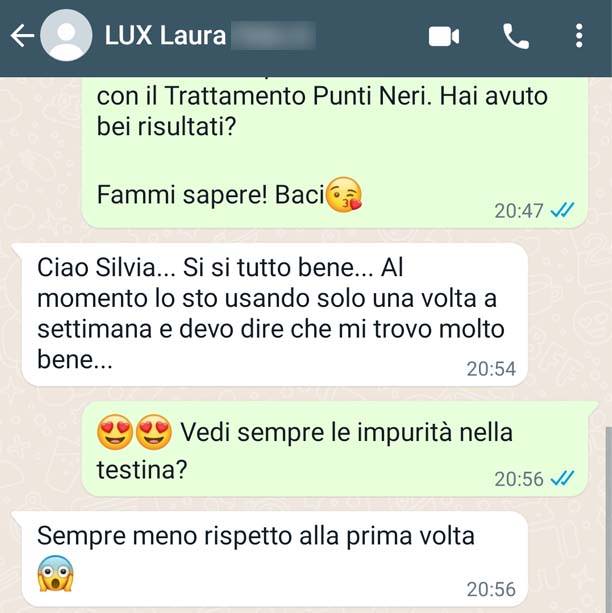
Task: Start a voice call using the phone icon
Action: tap(515, 36)
